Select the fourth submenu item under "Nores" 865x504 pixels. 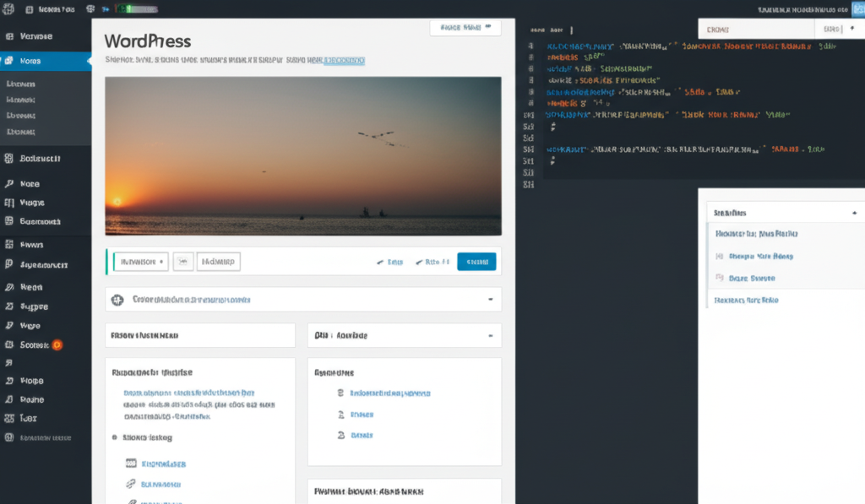tap(21, 132)
